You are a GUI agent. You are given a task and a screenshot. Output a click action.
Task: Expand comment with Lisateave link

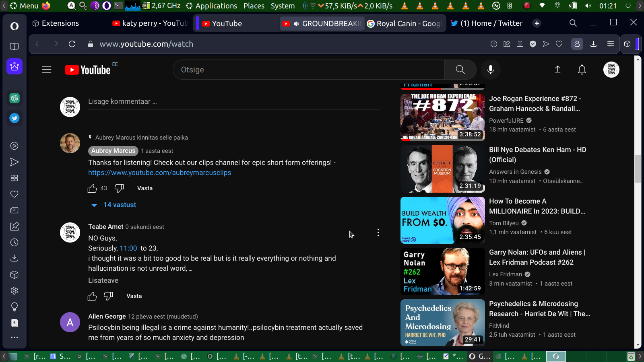point(103,280)
